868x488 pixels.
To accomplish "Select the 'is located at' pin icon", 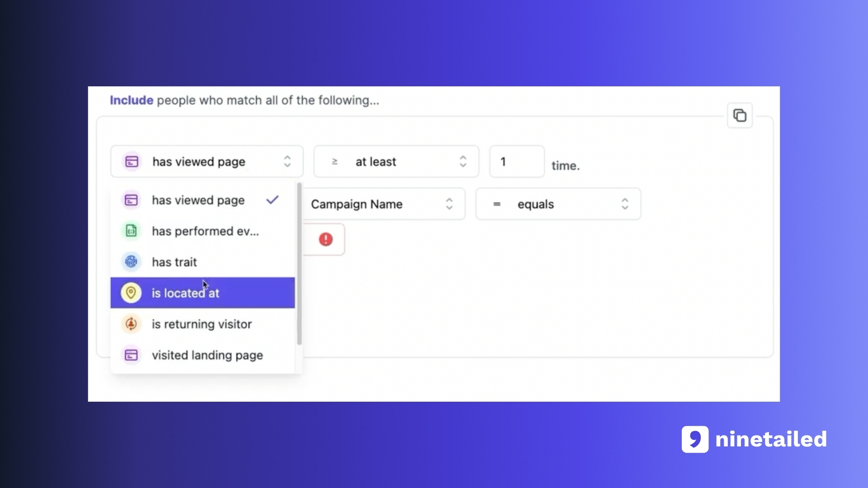I will pos(131,292).
